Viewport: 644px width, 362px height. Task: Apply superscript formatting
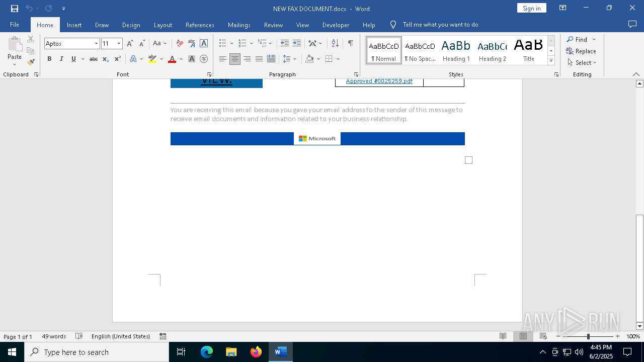click(x=117, y=59)
